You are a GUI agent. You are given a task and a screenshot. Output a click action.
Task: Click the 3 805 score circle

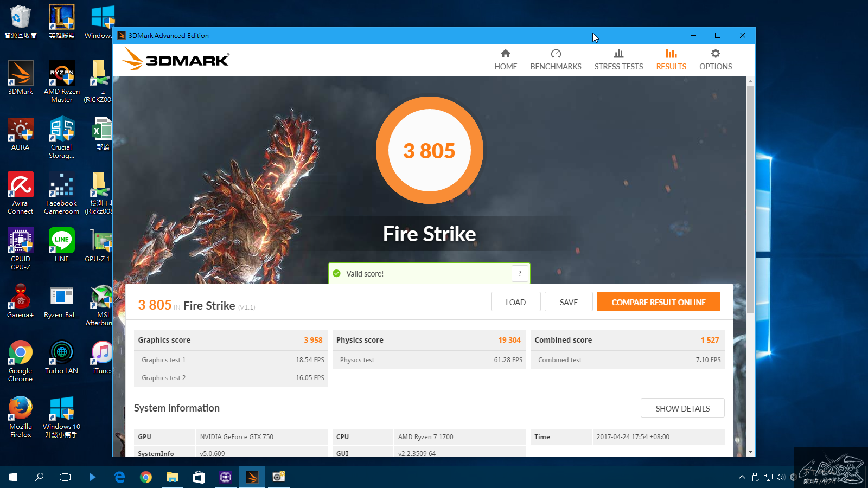pyautogui.click(x=429, y=150)
